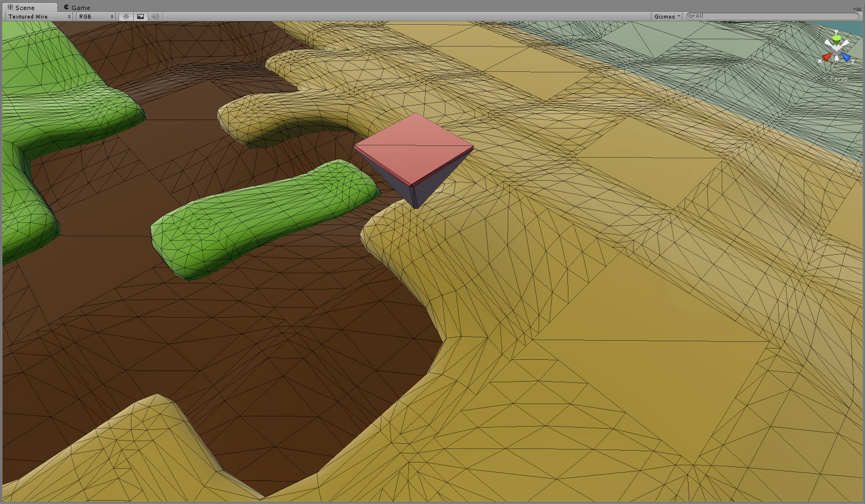Toggle the skybox image effects icon
Viewport: 865px width, 504px height.
140,16
